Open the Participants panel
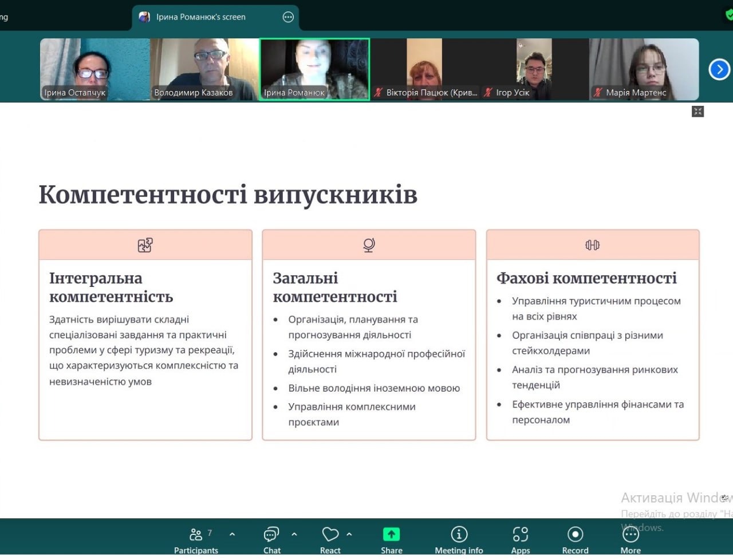 pos(196,539)
